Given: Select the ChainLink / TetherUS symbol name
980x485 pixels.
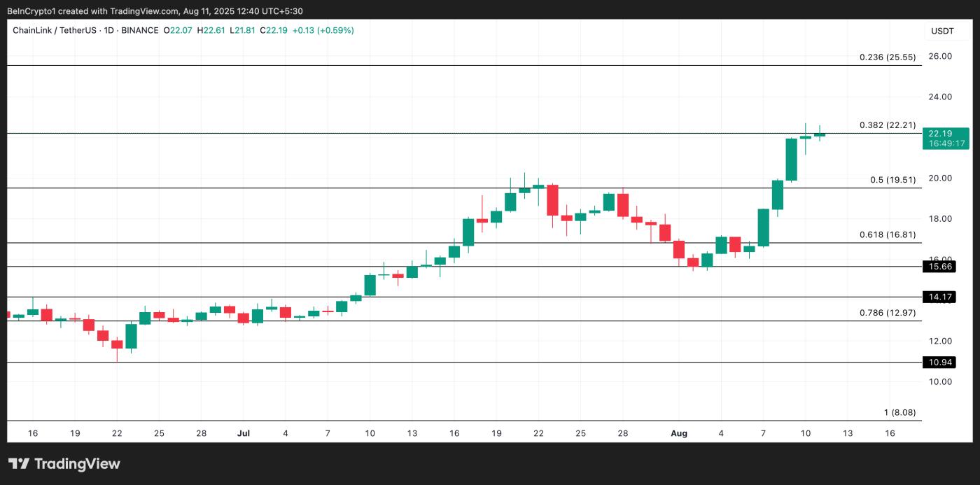Looking at the screenshot, I should 56,30.
